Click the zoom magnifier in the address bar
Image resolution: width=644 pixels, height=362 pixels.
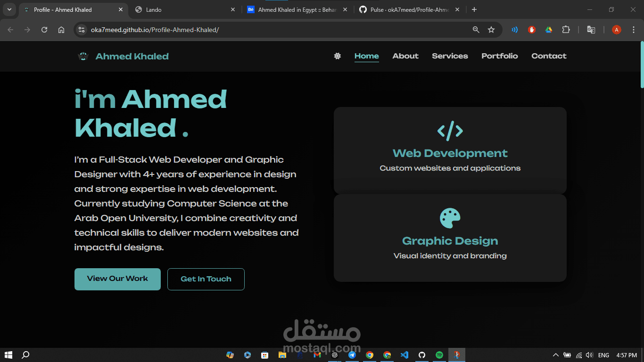[476, 30]
